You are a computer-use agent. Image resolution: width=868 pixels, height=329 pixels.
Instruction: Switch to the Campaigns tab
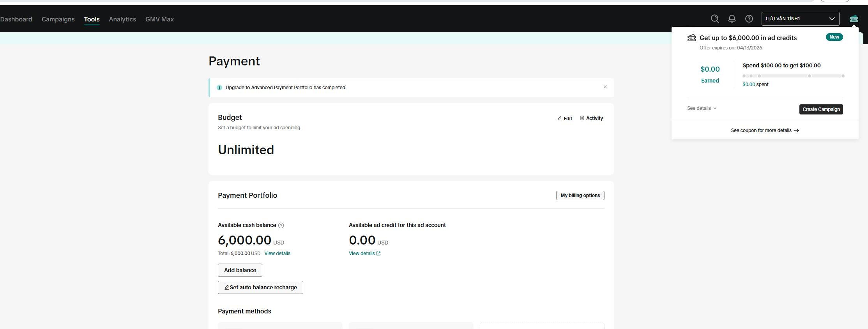click(58, 19)
